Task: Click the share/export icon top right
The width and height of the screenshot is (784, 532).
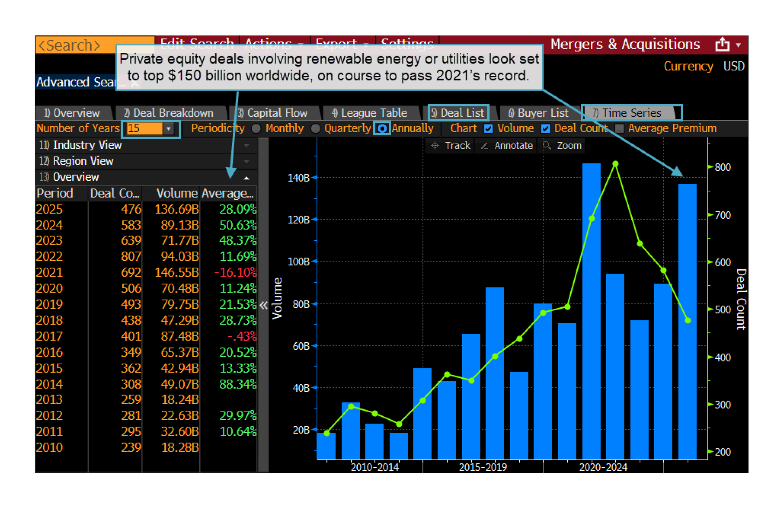Action: click(722, 45)
